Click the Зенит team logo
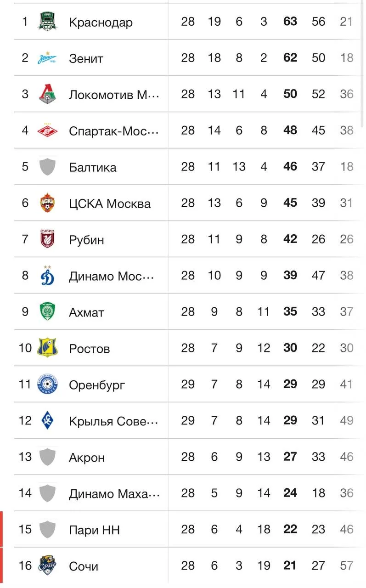Viewport: 366px width, 588px height. coord(48,58)
